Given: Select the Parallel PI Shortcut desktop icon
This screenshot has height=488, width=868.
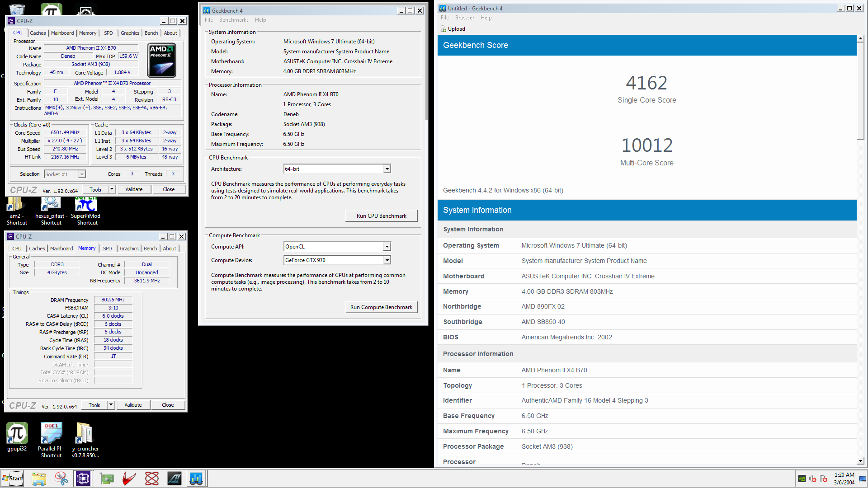Looking at the screenshot, I should tap(51, 440).
